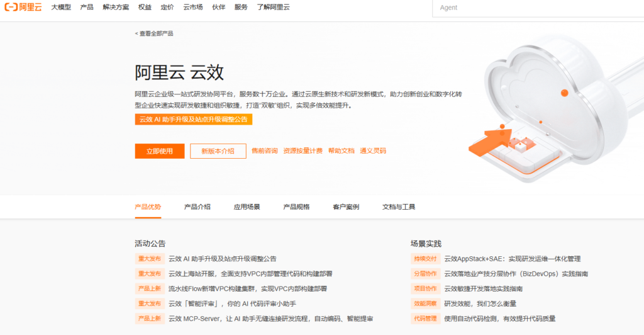Open 云效敏捷开发落地实践指南 article
644x335 pixels.
coord(484,288)
